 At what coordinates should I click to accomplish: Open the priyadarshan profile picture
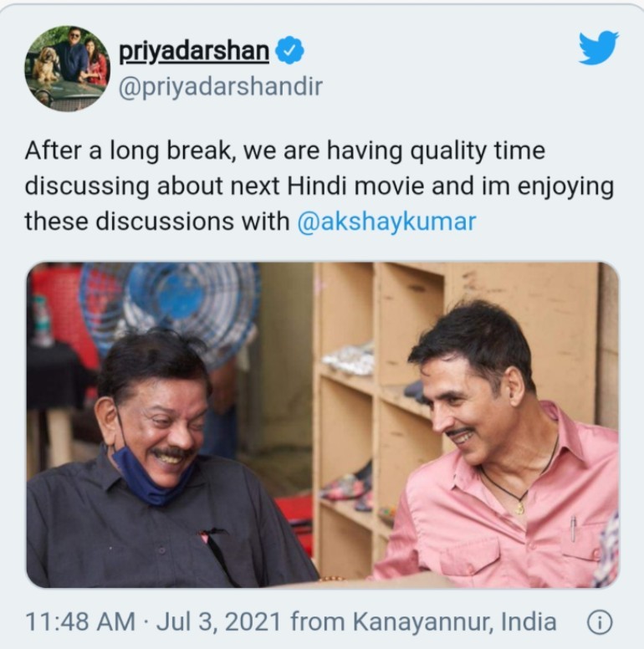[x=68, y=69]
